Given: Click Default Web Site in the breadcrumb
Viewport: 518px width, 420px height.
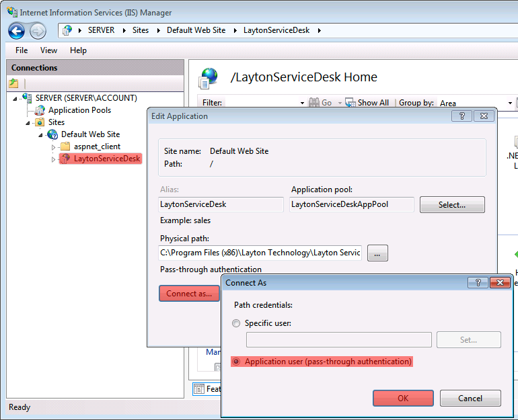Looking at the screenshot, I should pyautogui.click(x=196, y=30).
